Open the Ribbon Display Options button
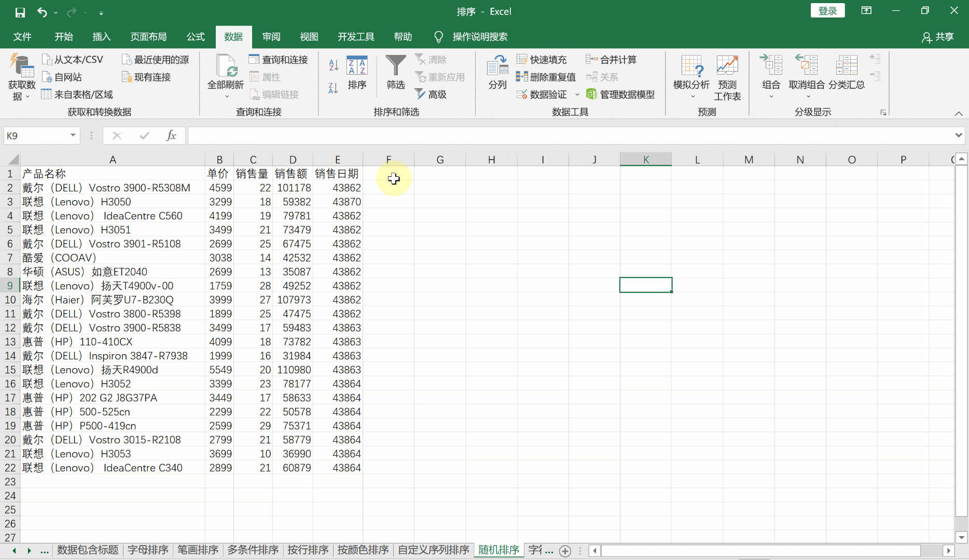Image resolution: width=969 pixels, height=560 pixels. pos(866,11)
